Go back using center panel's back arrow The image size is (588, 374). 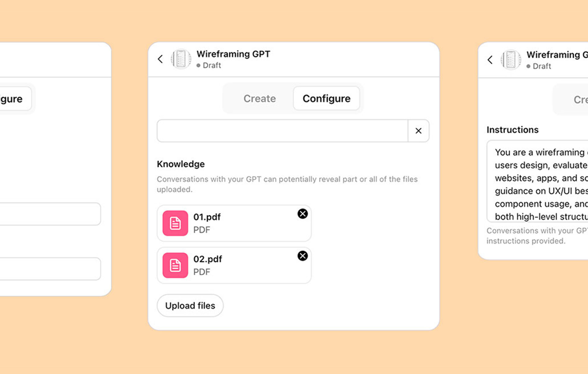coord(160,59)
